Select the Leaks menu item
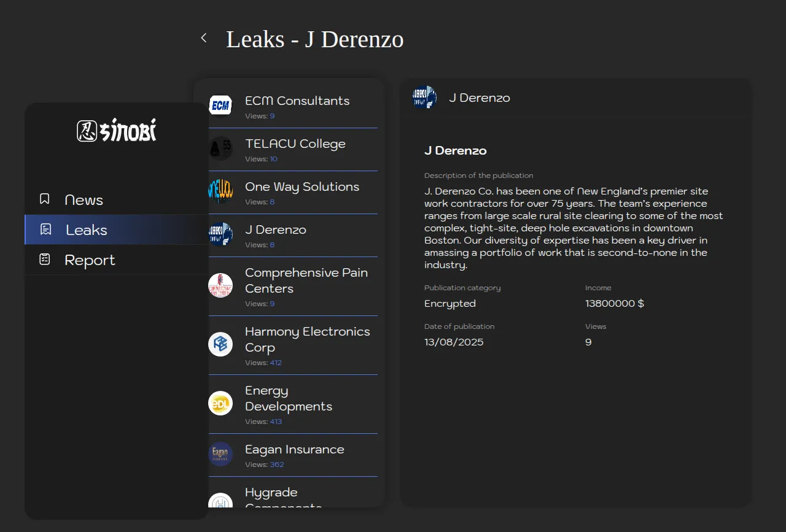Image resolution: width=786 pixels, height=532 pixels. pyautogui.click(x=87, y=230)
